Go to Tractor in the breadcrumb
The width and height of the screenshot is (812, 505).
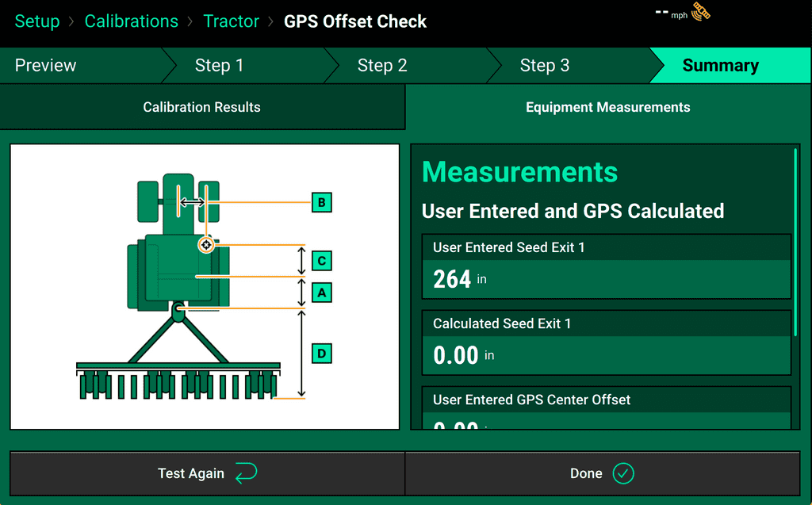coord(231,21)
